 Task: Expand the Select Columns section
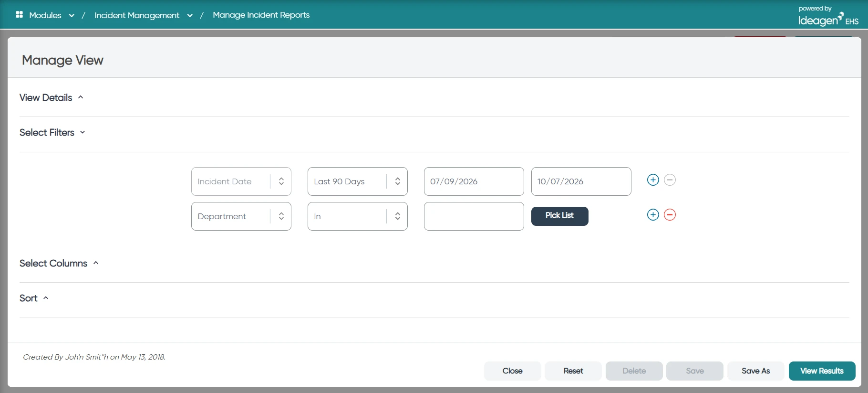tap(59, 263)
